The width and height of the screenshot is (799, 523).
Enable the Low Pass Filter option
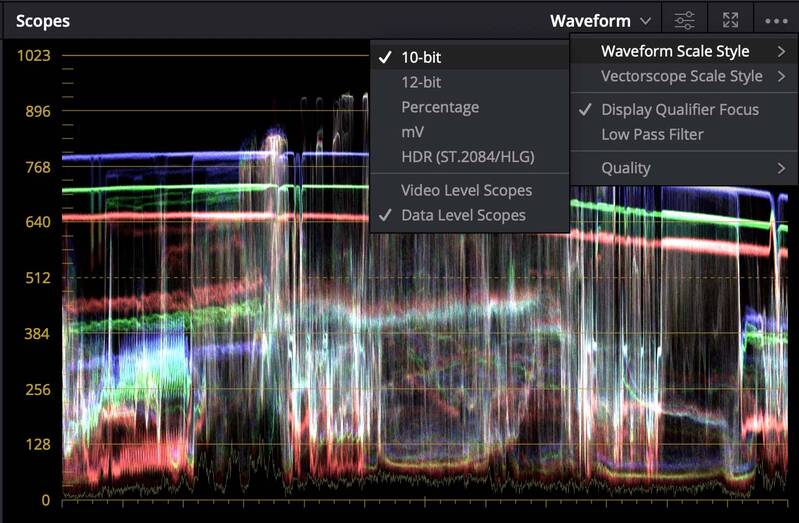click(652, 135)
